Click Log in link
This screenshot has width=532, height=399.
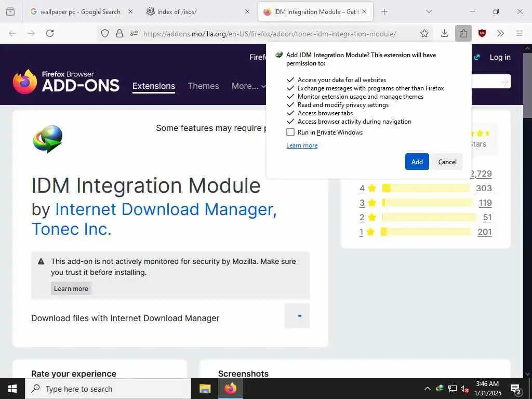tap(500, 57)
